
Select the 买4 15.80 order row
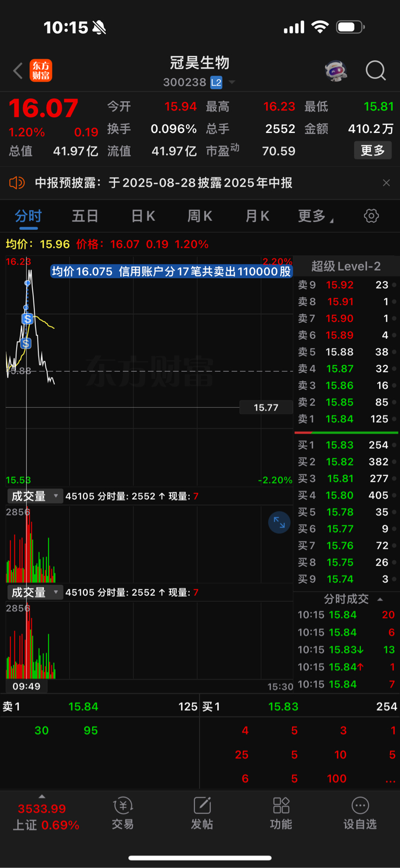pos(346,495)
